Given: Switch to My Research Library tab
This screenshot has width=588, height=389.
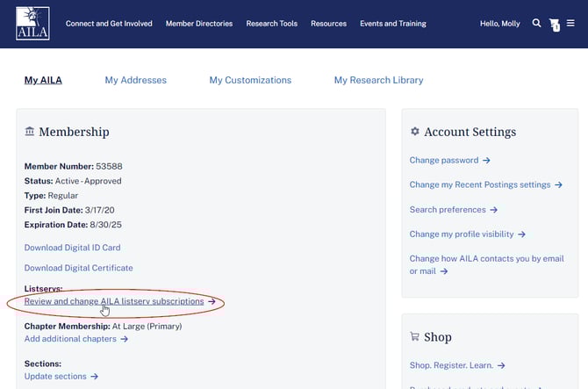Looking at the screenshot, I should [379, 80].
